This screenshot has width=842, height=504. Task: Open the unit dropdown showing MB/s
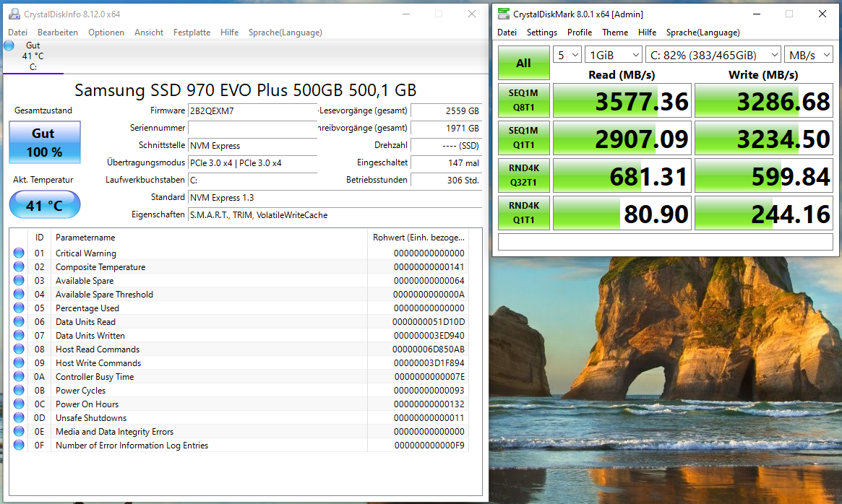pos(809,55)
